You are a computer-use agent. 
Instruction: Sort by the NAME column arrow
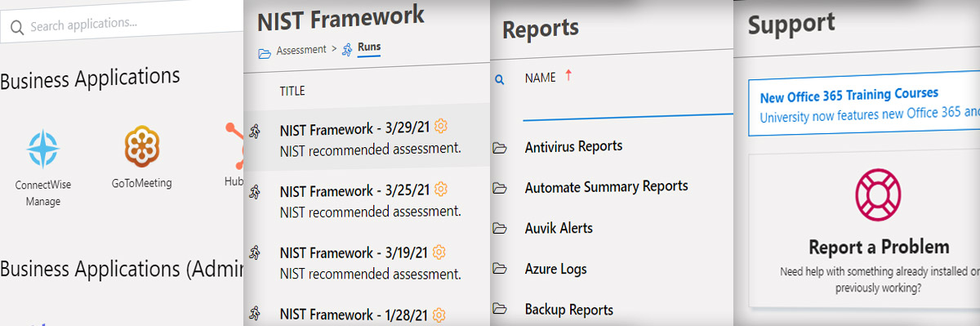(568, 76)
